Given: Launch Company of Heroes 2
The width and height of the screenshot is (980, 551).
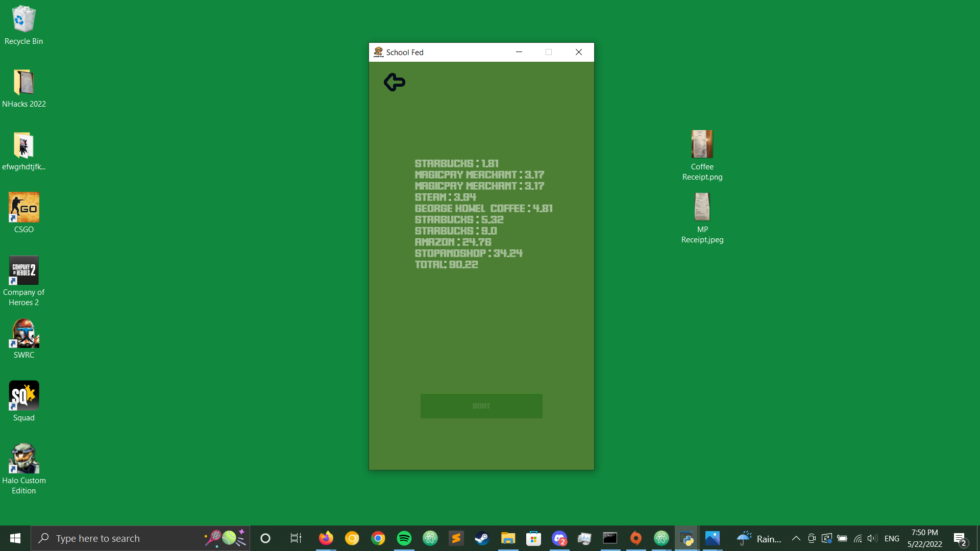Looking at the screenshot, I should click(x=23, y=270).
